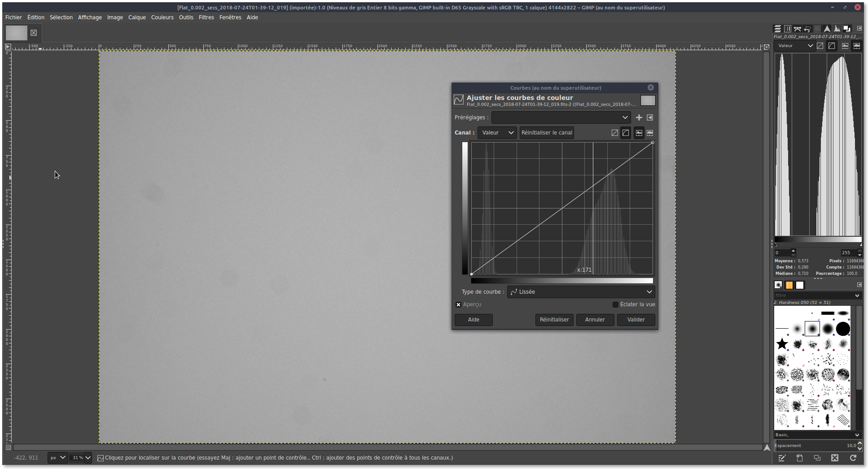
Task: Open the Colors dock tab
Action: point(847,29)
